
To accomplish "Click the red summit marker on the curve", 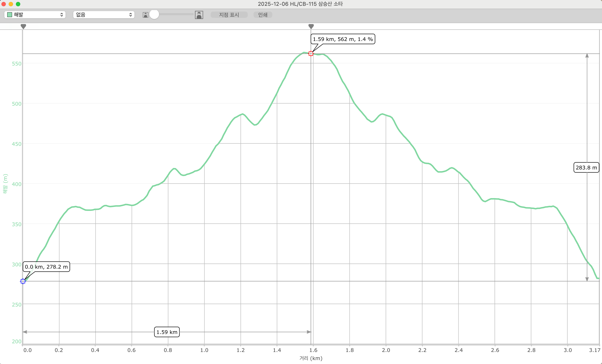I will (311, 53).
